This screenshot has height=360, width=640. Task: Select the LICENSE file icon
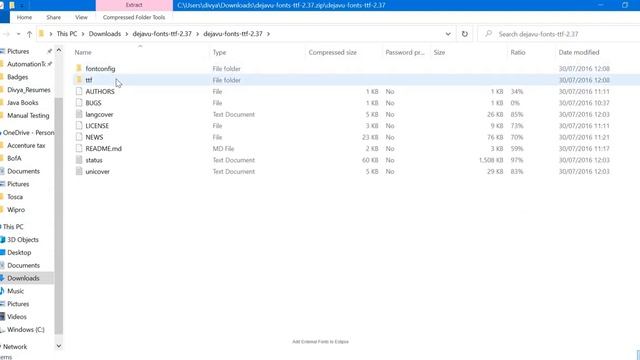(79, 125)
